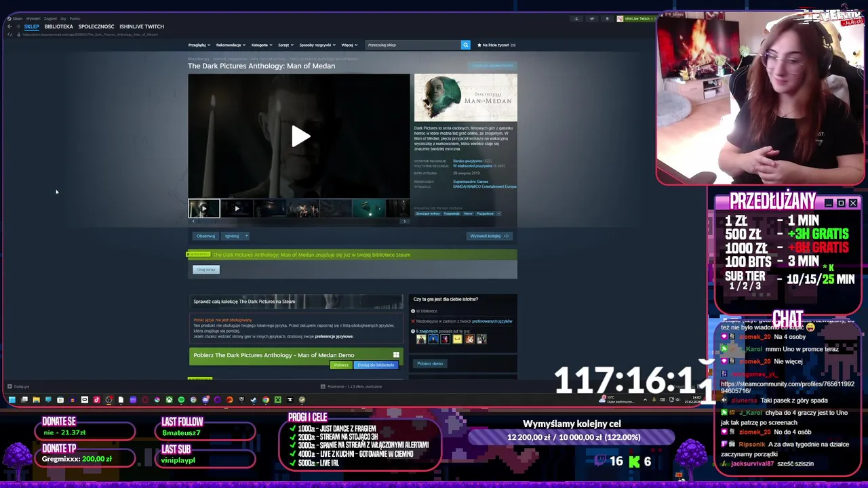The image size is (868, 488).
Task: Open Dark Pictures collection banner
Action: (297, 301)
